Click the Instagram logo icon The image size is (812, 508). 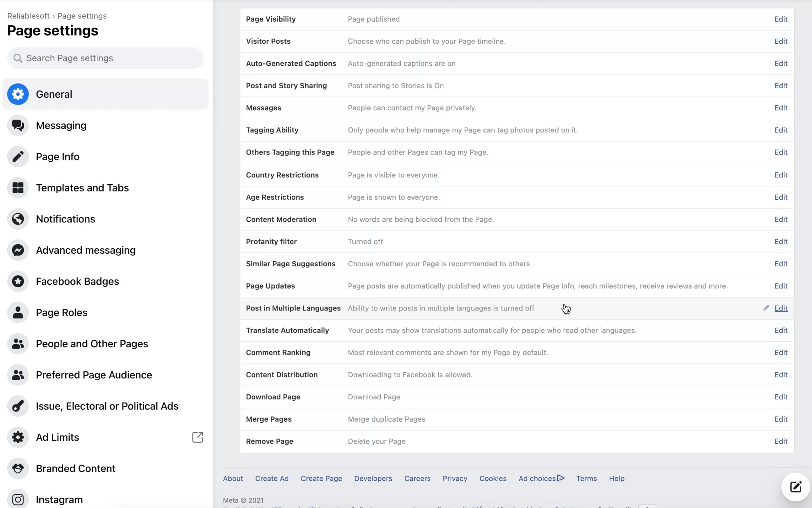pyautogui.click(x=18, y=499)
